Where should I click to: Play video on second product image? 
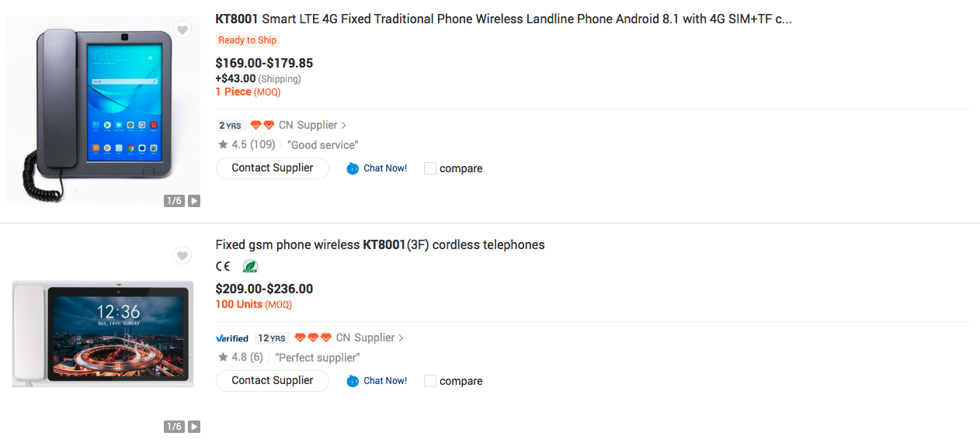tap(194, 426)
